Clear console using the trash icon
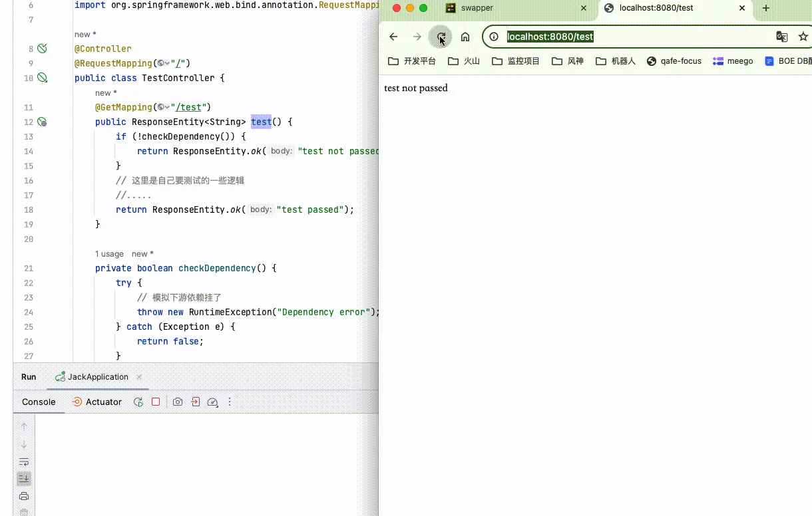 24,512
